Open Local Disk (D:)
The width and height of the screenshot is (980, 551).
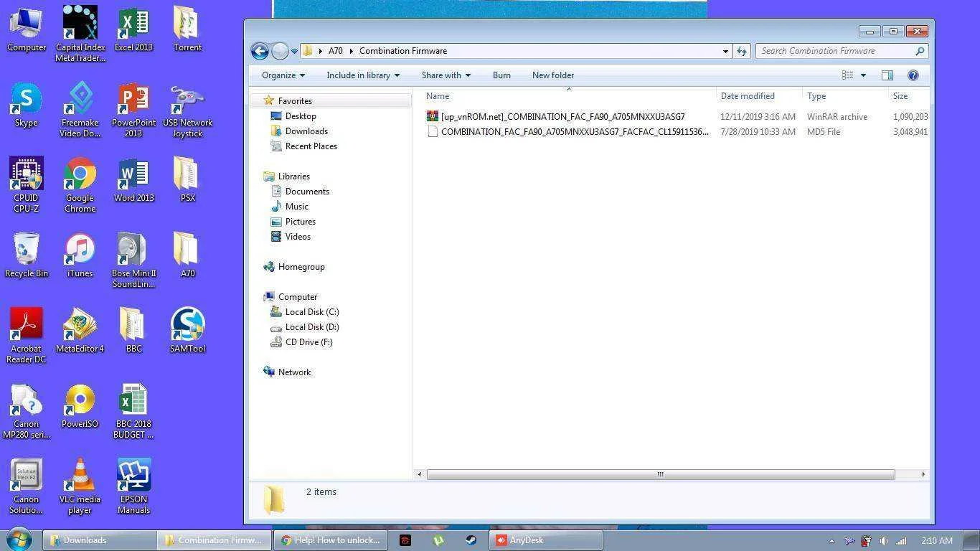point(311,327)
